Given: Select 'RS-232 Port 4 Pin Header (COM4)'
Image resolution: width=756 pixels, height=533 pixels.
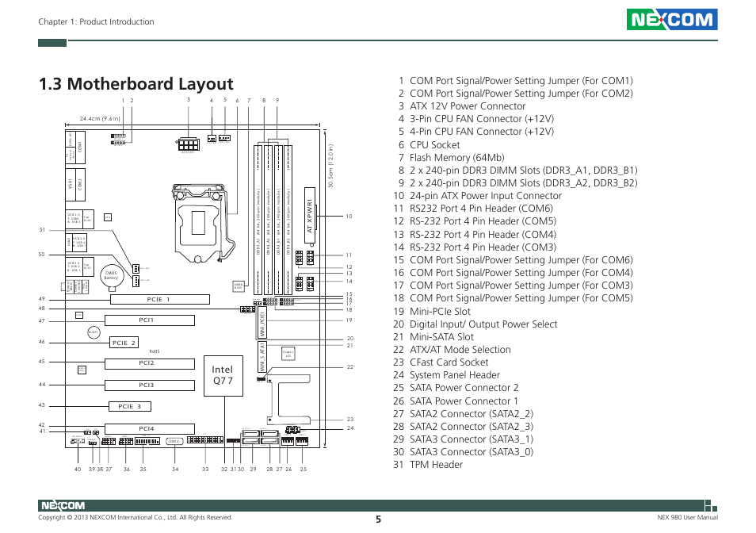Looking at the screenshot, I should pyautogui.click(x=483, y=235).
